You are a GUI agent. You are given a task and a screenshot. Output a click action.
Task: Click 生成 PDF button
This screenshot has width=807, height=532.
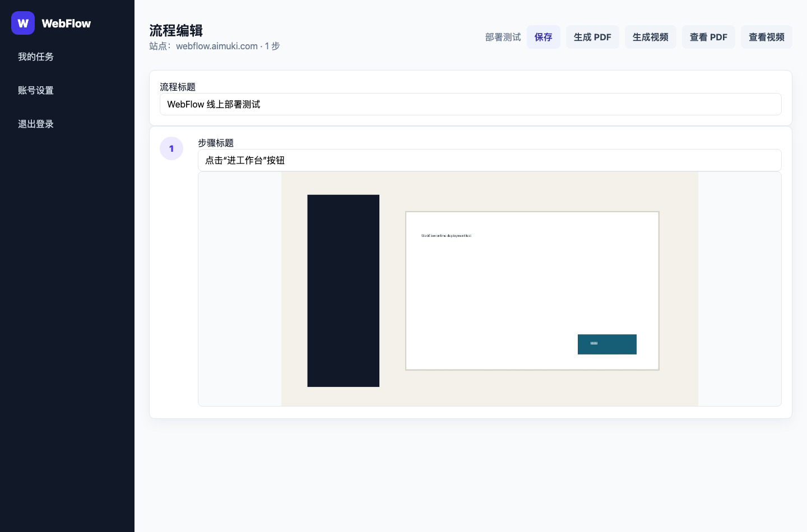(592, 37)
